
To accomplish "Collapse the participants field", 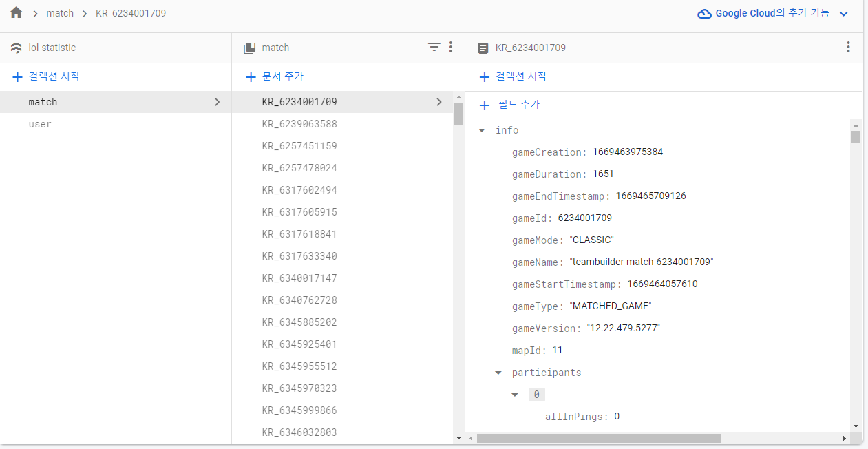I will (498, 373).
